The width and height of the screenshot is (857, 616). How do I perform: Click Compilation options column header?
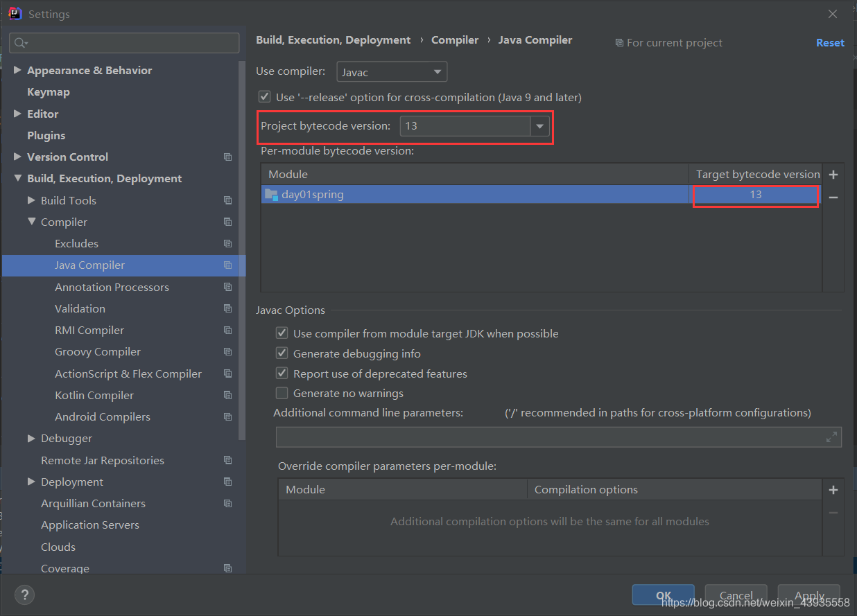point(675,489)
